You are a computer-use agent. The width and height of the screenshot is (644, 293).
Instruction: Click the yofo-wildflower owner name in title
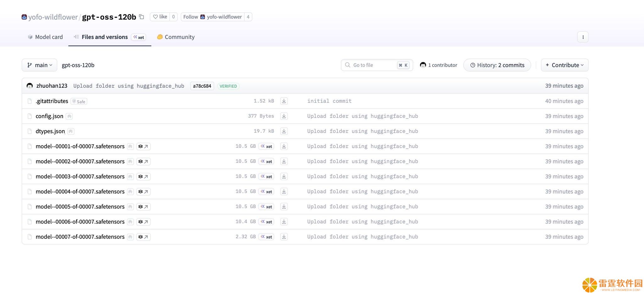[53, 17]
